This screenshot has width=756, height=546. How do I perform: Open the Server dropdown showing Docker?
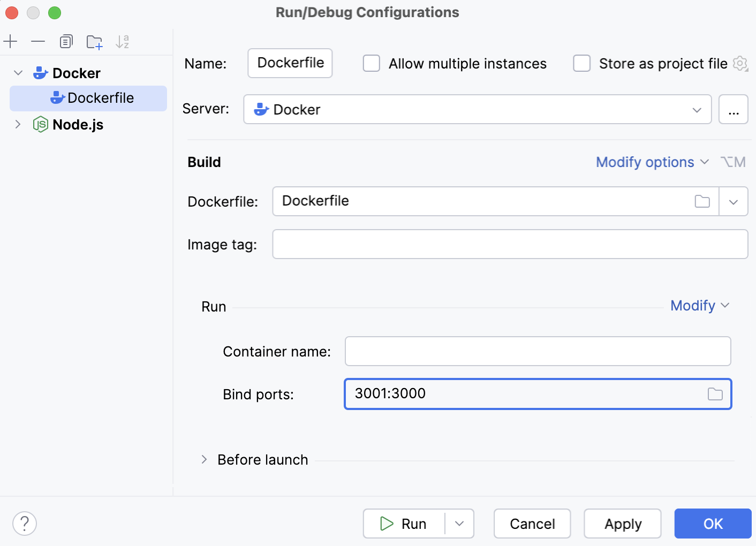pos(477,110)
